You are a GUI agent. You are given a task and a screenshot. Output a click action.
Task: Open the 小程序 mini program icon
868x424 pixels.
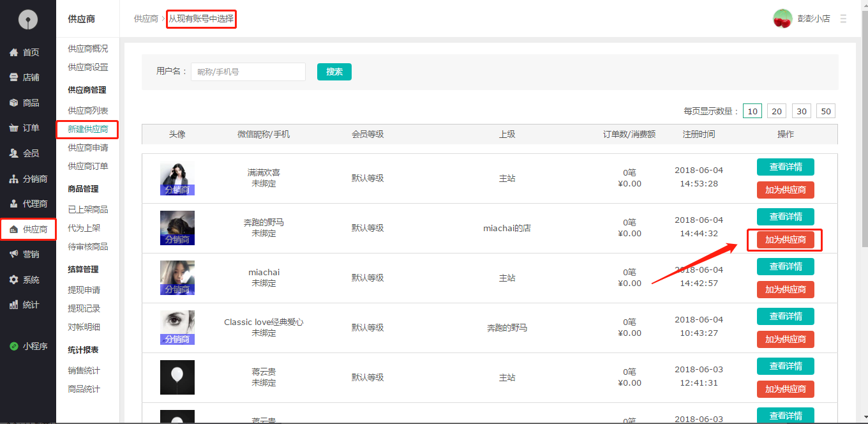point(13,346)
